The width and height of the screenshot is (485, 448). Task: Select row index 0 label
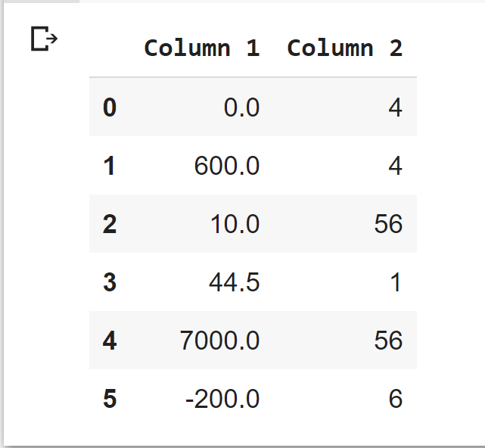pyautogui.click(x=110, y=107)
